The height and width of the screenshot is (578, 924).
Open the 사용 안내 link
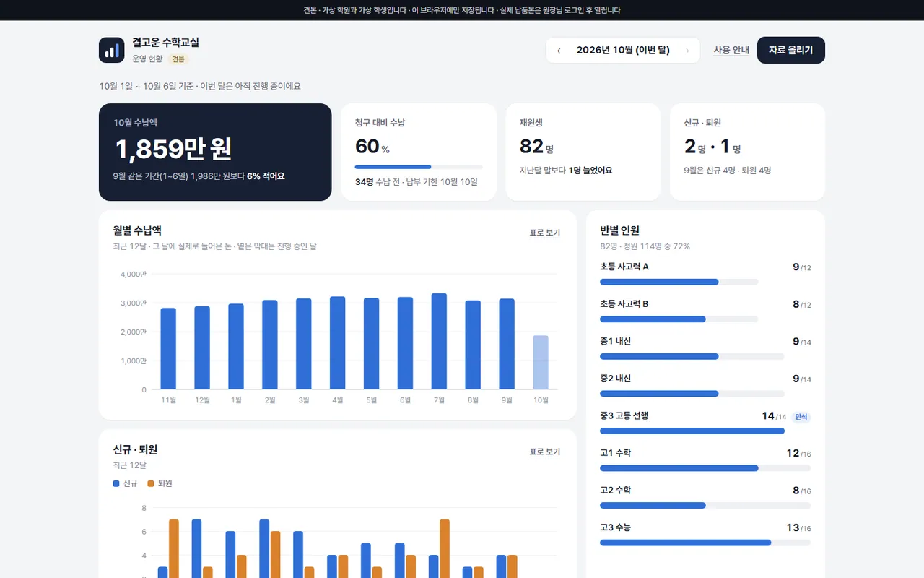pyautogui.click(x=731, y=50)
